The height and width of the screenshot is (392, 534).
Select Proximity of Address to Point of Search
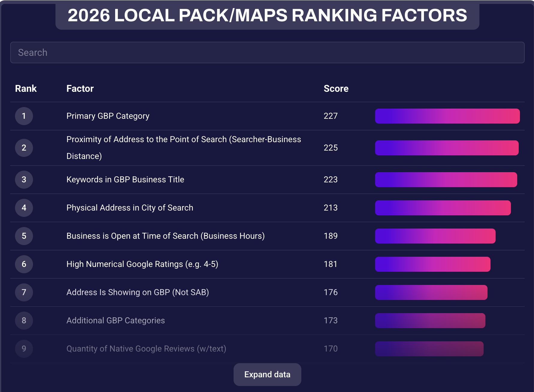(x=184, y=148)
